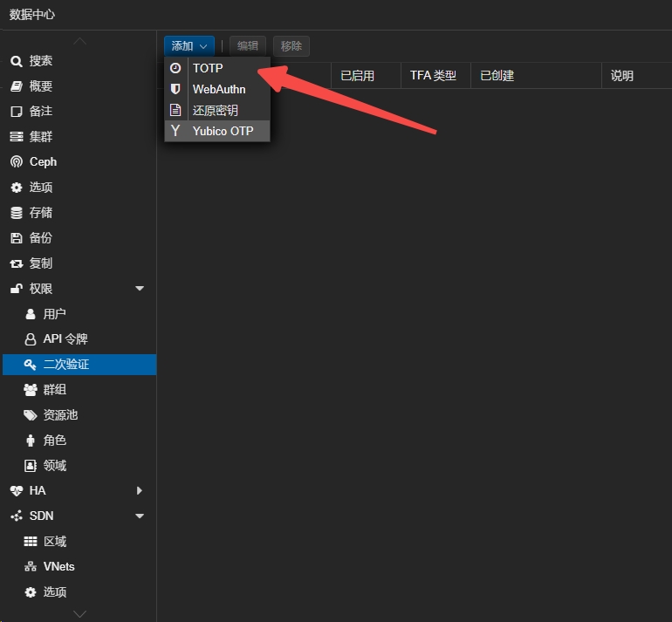Viewport: 672px width, 622px height.
Task: Open 领域 under 权限
Action: (79, 466)
